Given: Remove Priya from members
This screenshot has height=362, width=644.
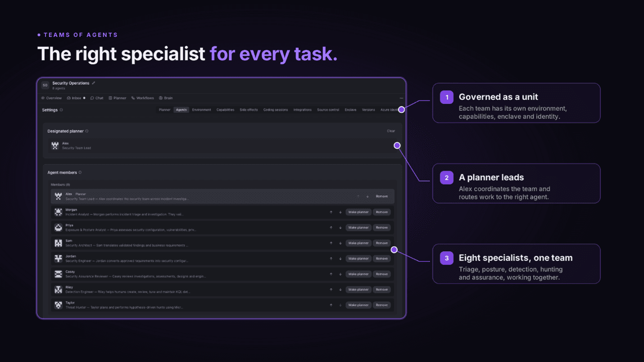Looking at the screenshot, I should pyautogui.click(x=382, y=227).
